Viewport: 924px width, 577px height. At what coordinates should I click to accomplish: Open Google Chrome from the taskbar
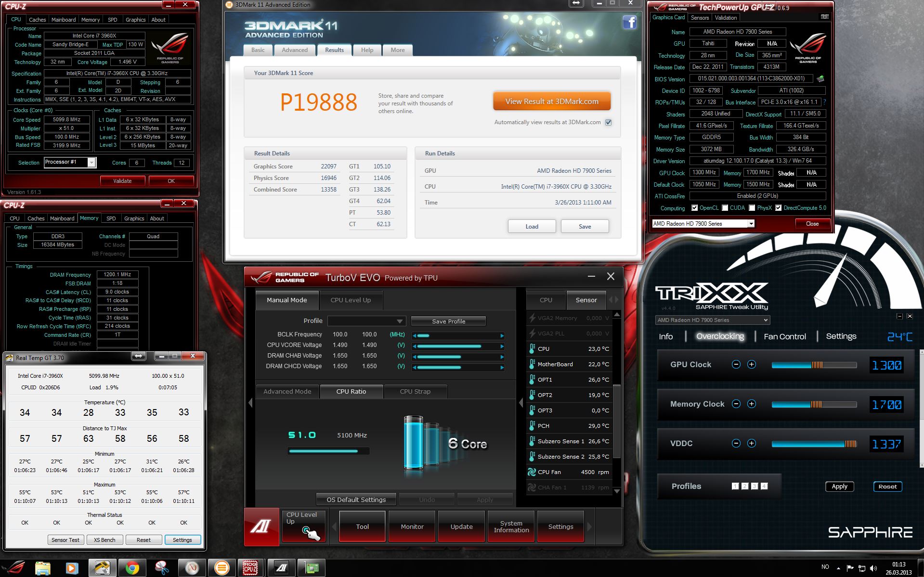132,568
